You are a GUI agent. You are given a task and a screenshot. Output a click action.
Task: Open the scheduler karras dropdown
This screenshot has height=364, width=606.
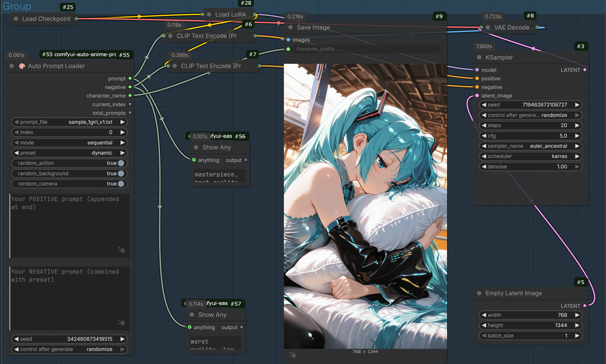coord(530,156)
